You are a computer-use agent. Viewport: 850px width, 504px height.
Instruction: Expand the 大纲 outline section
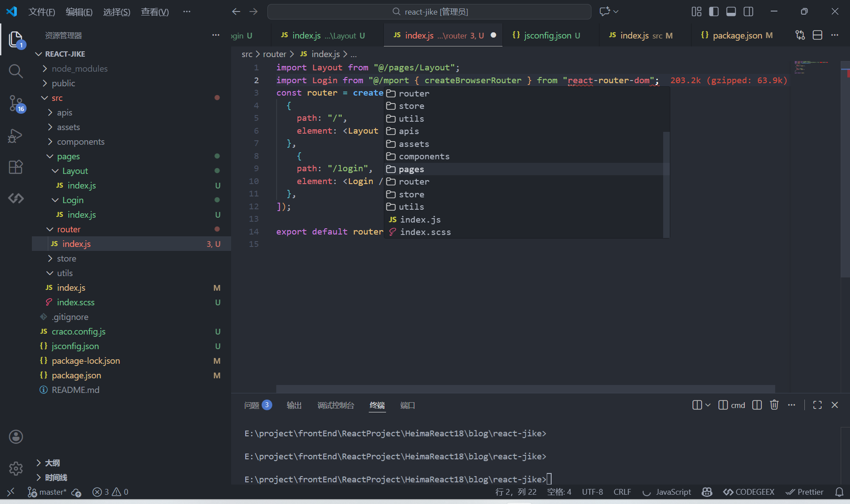(x=52, y=463)
